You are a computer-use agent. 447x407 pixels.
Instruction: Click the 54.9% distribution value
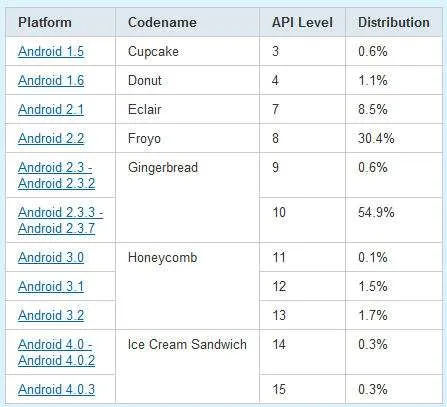click(376, 212)
